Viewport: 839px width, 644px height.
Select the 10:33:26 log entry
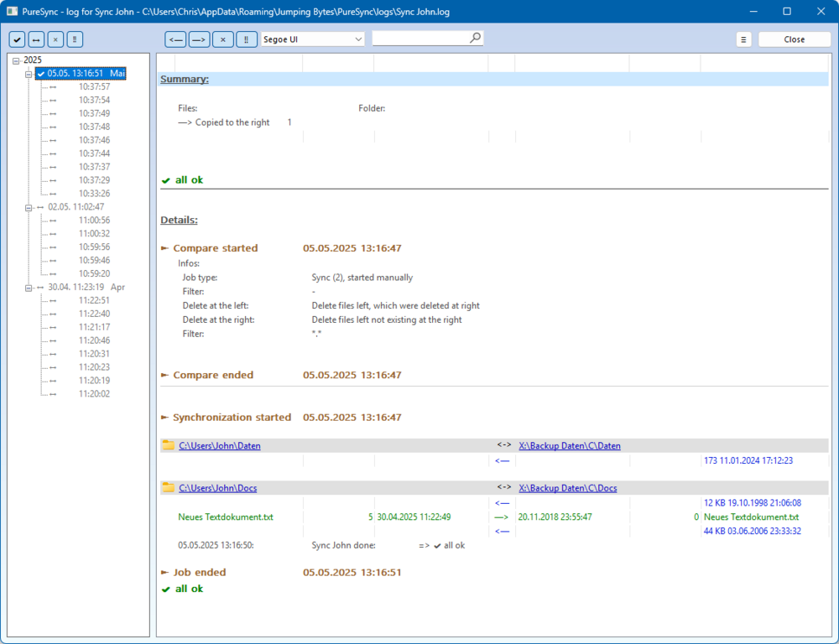(94, 194)
